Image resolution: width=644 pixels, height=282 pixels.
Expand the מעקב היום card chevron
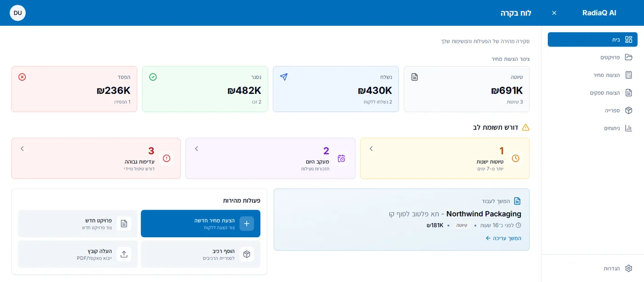tap(196, 148)
